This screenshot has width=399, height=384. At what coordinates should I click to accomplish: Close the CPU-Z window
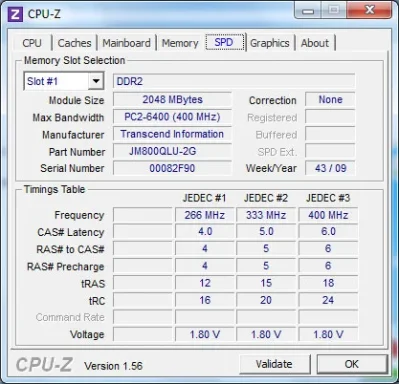coord(369,10)
